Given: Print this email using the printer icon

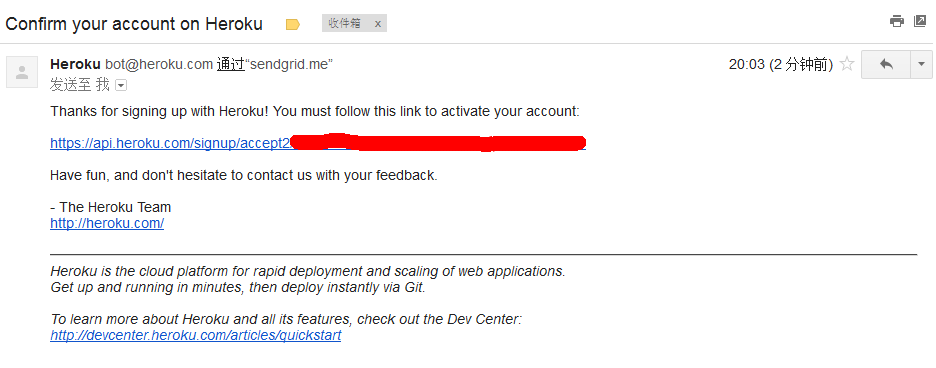Looking at the screenshot, I should click(897, 22).
